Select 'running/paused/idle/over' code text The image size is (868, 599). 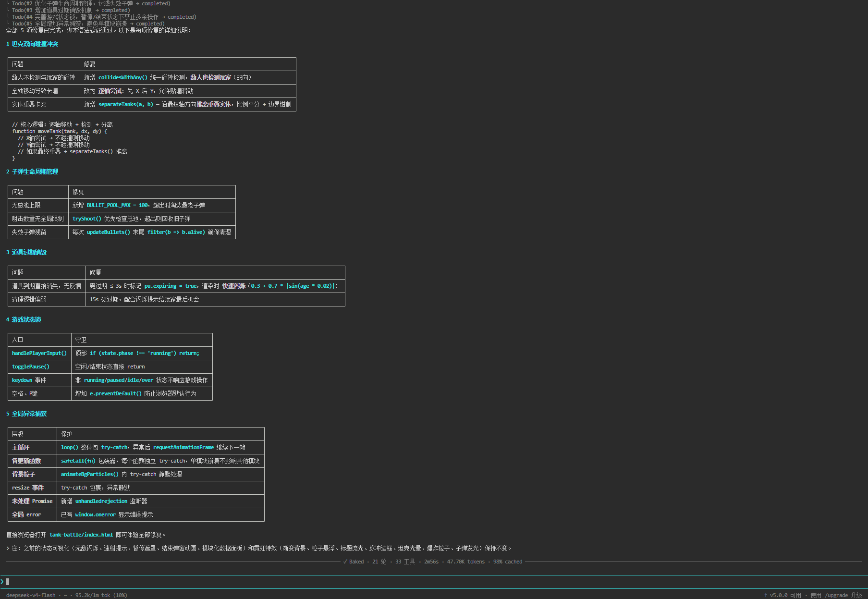(x=119, y=380)
